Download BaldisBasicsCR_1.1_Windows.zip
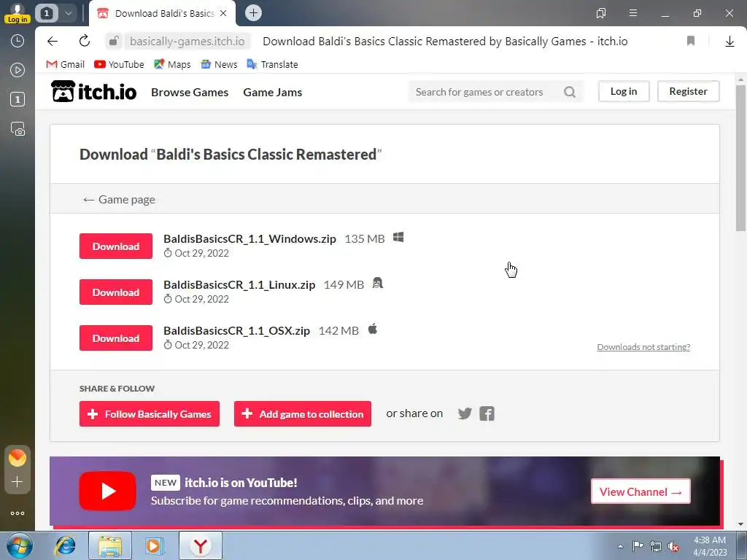The width and height of the screenshot is (747, 560). tap(116, 246)
